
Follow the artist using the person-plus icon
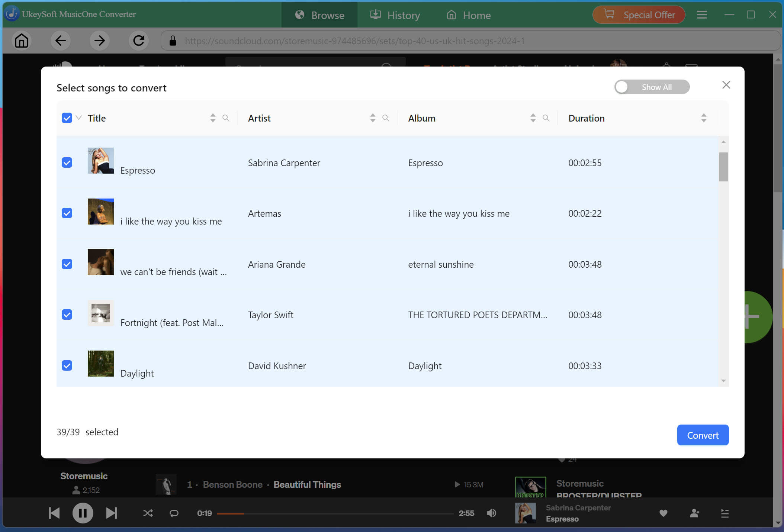694,513
